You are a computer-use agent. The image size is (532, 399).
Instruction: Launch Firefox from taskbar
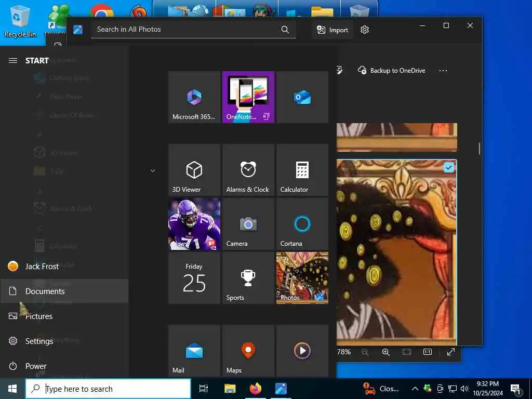256,389
